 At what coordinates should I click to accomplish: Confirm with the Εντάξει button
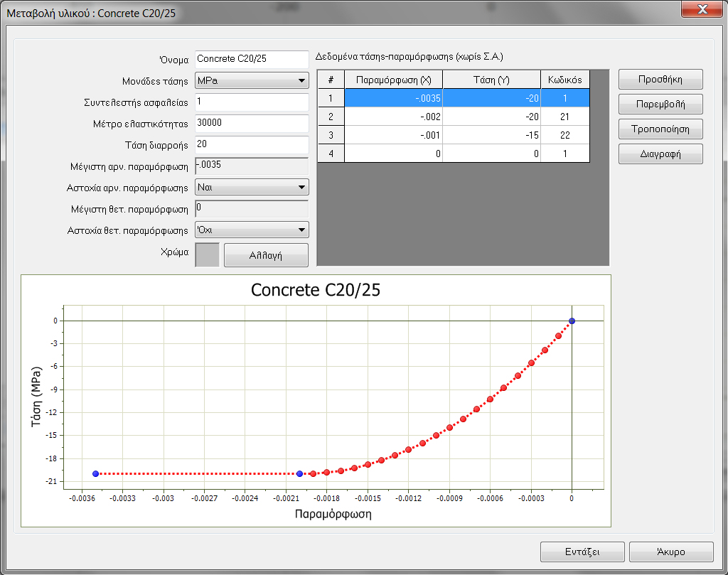coord(582,552)
